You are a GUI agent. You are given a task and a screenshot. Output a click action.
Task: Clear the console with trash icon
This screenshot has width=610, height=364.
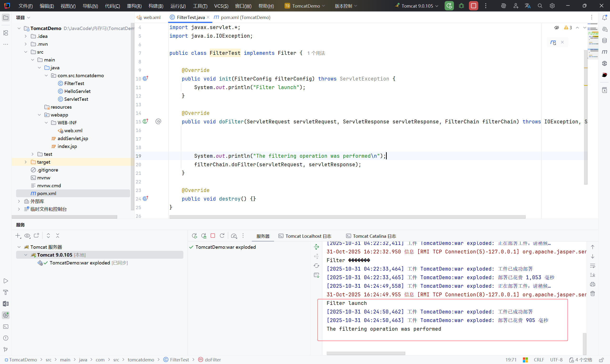coord(593,293)
